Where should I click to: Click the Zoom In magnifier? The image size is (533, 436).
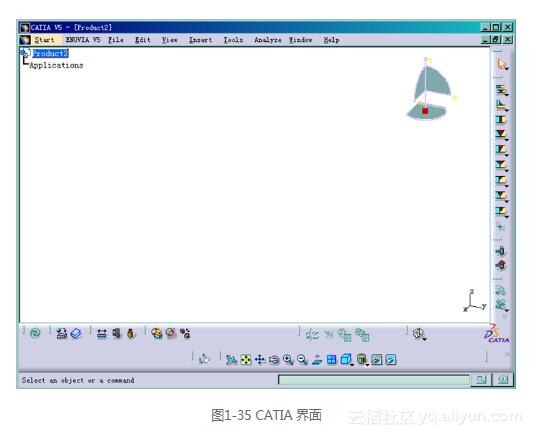coord(288,360)
